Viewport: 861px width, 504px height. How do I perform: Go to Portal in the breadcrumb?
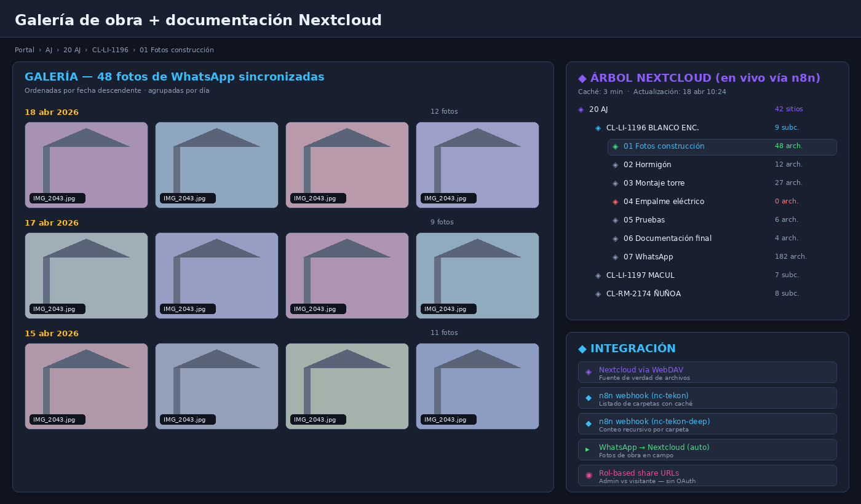[x=25, y=50]
